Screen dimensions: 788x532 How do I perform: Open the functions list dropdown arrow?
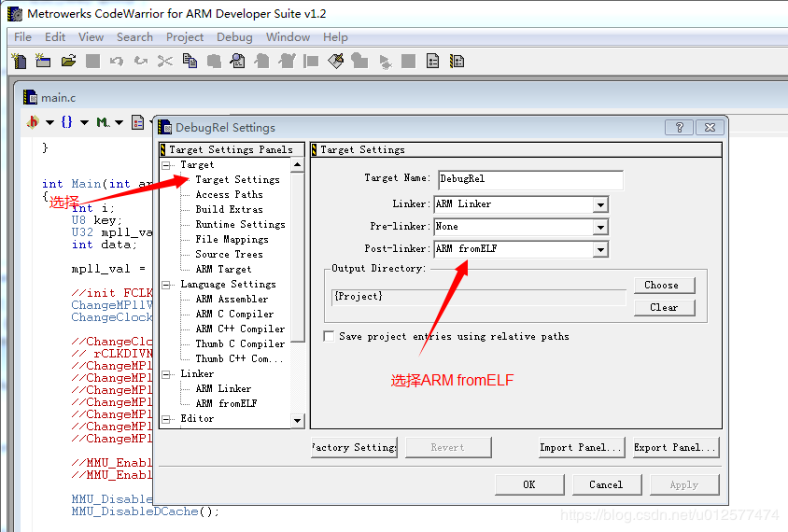point(84,122)
